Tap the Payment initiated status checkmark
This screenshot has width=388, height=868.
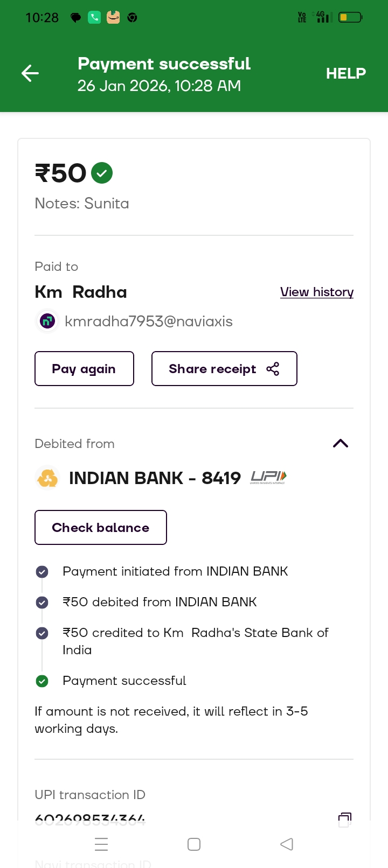coord(42,572)
